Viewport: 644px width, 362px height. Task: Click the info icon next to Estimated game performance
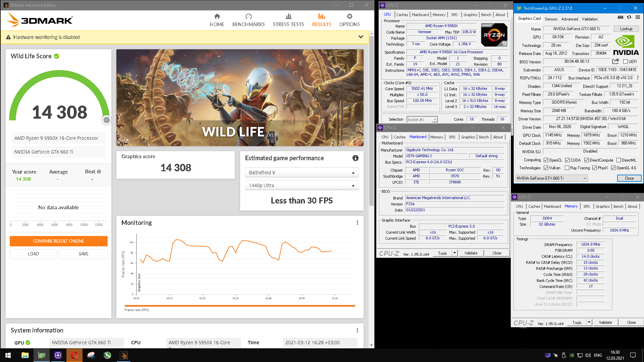356,158
